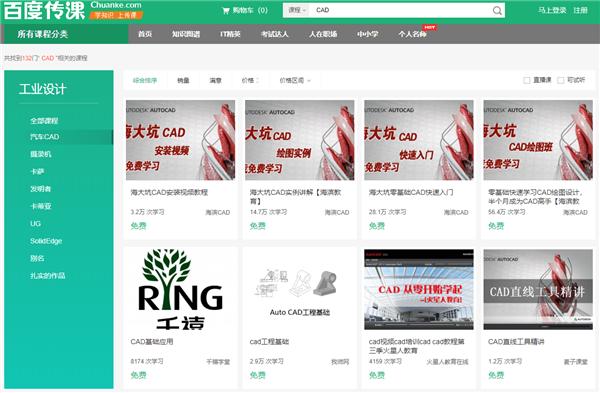This screenshot has width=600, height=393.
Task: Open Auto CAD工程基础 course thumbnail
Action: [300, 289]
